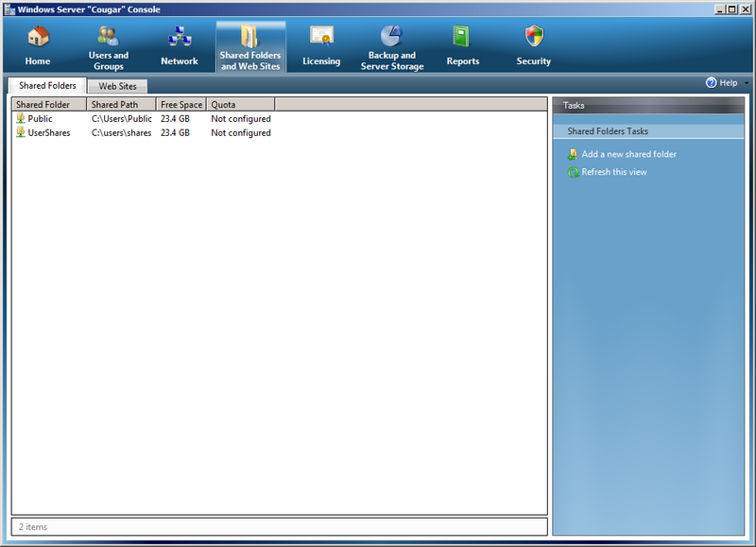The height and width of the screenshot is (547, 756).
Task: Select the UserShares folder name
Action: pos(49,132)
